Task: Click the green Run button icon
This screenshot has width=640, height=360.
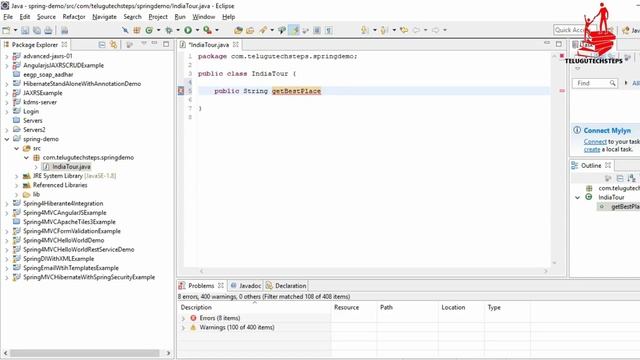Action: 188,30
